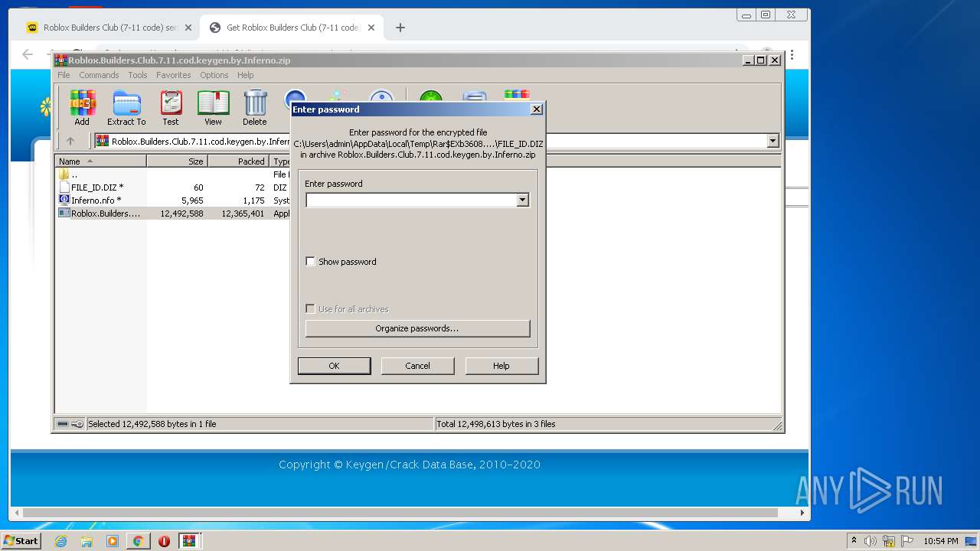Viewport: 980px width, 551px height.
Task: Click the Delete trash can toolbar icon
Action: (255, 108)
